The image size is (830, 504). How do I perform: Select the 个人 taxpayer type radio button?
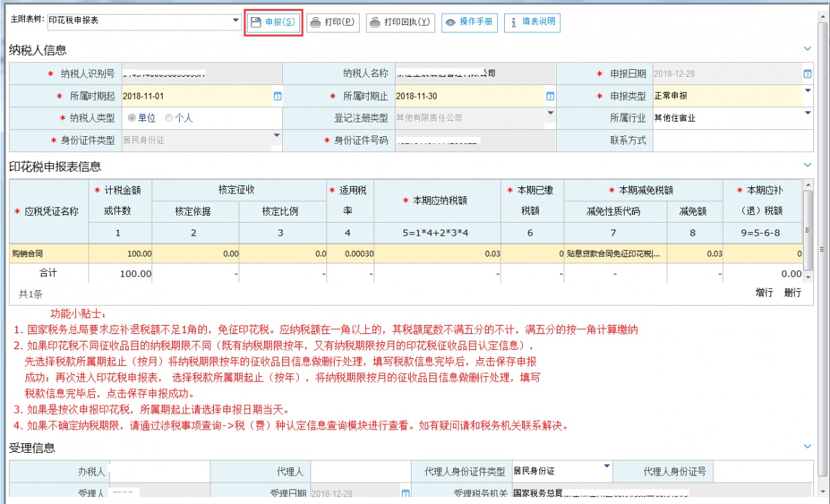(x=169, y=118)
